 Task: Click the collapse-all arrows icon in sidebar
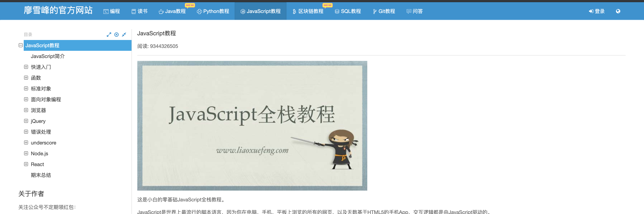[124, 35]
